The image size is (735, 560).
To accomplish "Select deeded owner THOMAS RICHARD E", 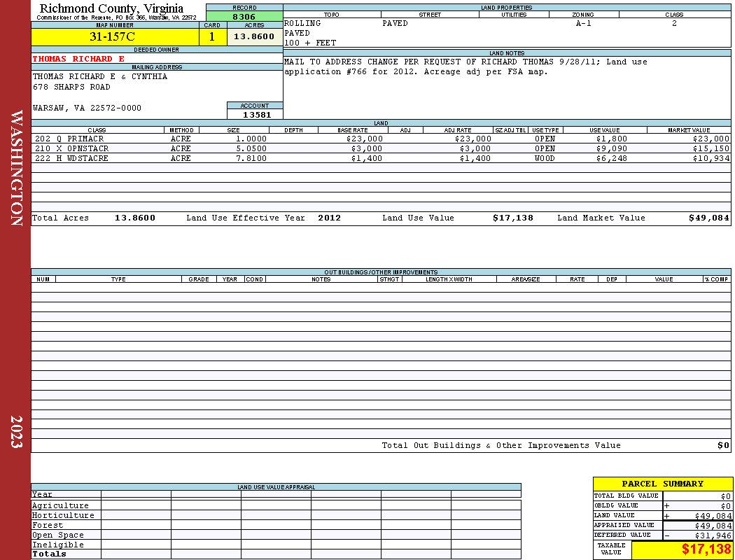I will click(78, 59).
